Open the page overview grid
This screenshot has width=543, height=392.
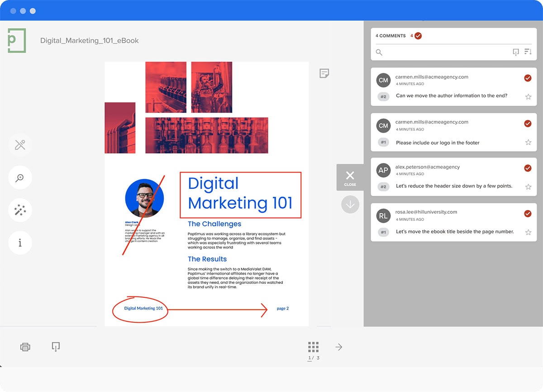(313, 348)
